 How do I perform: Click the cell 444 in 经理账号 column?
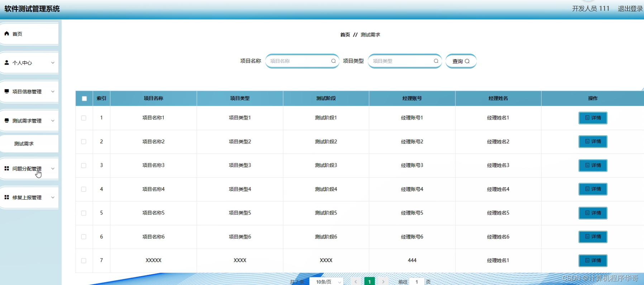tap(412, 260)
